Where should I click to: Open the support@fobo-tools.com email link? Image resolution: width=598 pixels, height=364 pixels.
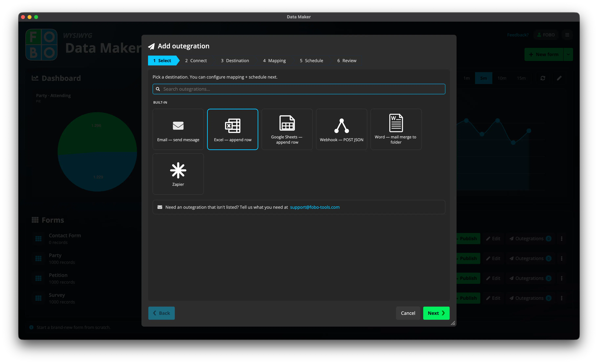point(315,207)
